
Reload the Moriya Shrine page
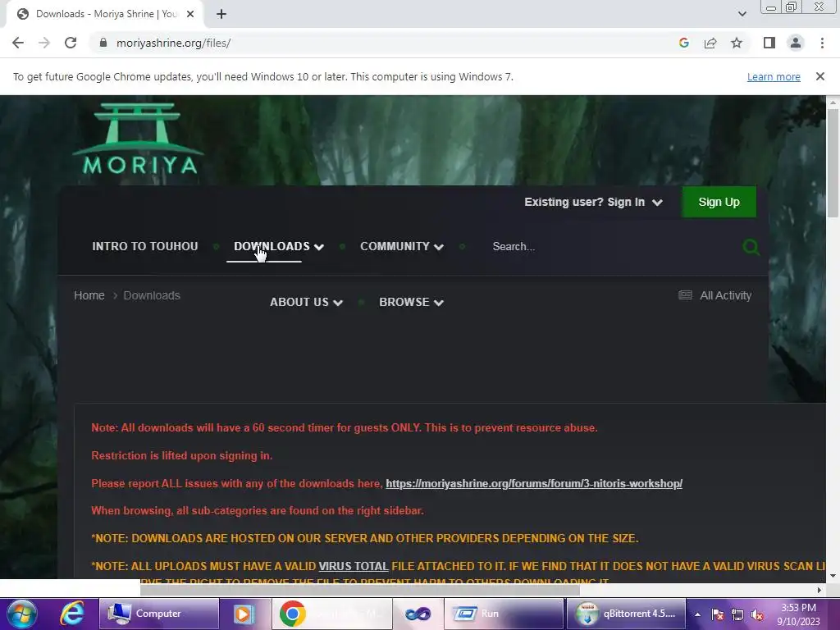tap(71, 43)
